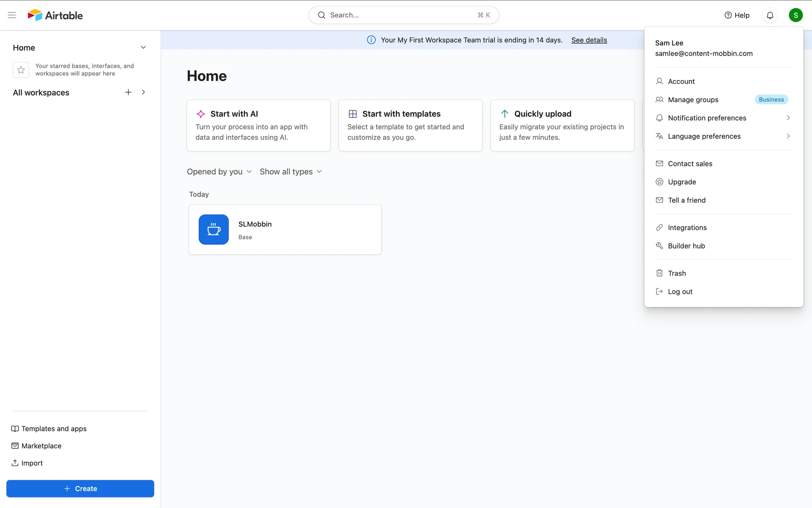Viewport: 812px width, 508px height.
Task: Open the SLMobbin base coffee cup icon
Action: click(214, 229)
